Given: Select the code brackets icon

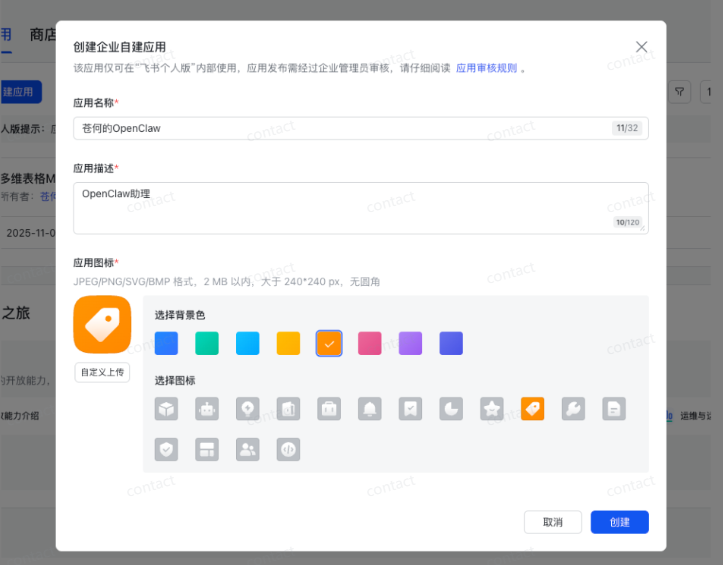Looking at the screenshot, I should pyautogui.click(x=288, y=449).
